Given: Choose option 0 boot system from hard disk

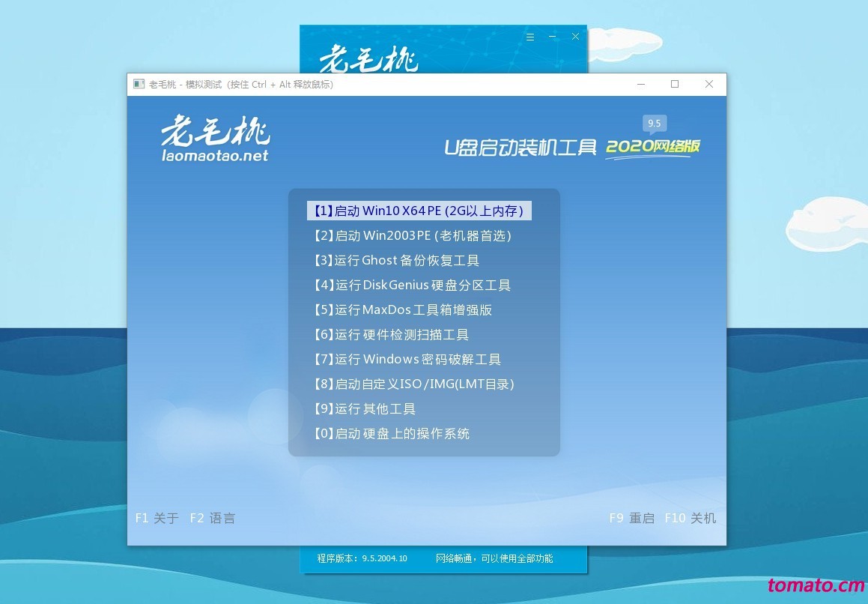Looking at the screenshot, I should (x=392, y=433).
